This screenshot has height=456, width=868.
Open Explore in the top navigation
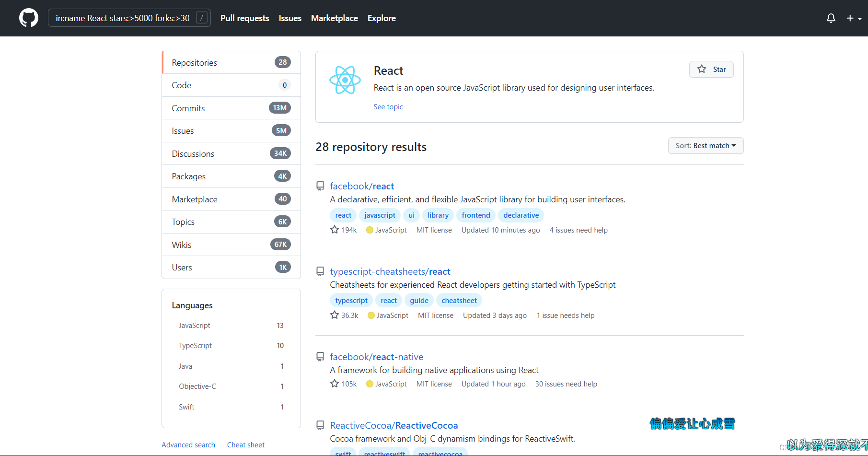point(382,18)
